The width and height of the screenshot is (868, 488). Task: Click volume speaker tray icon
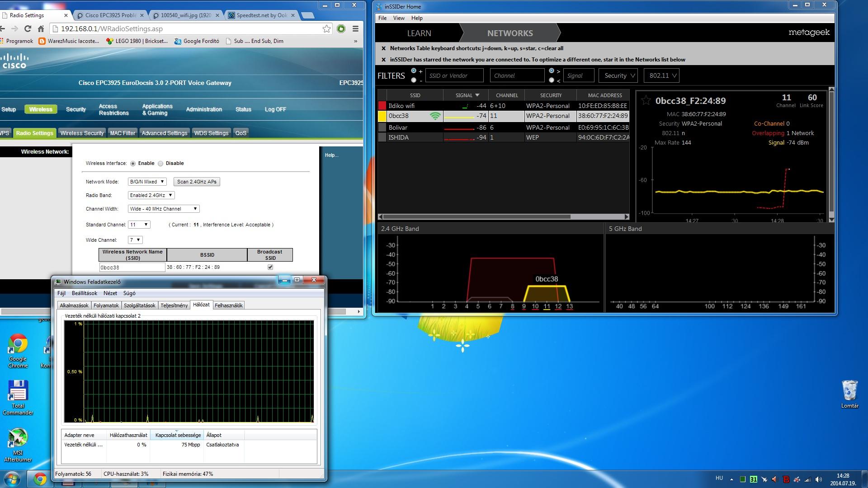[x=819, y=479]
